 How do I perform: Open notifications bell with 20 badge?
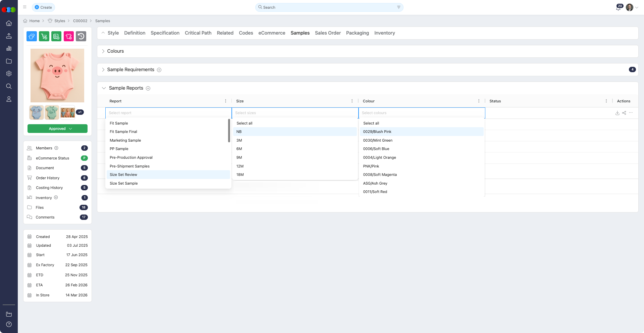pos(618,8)
